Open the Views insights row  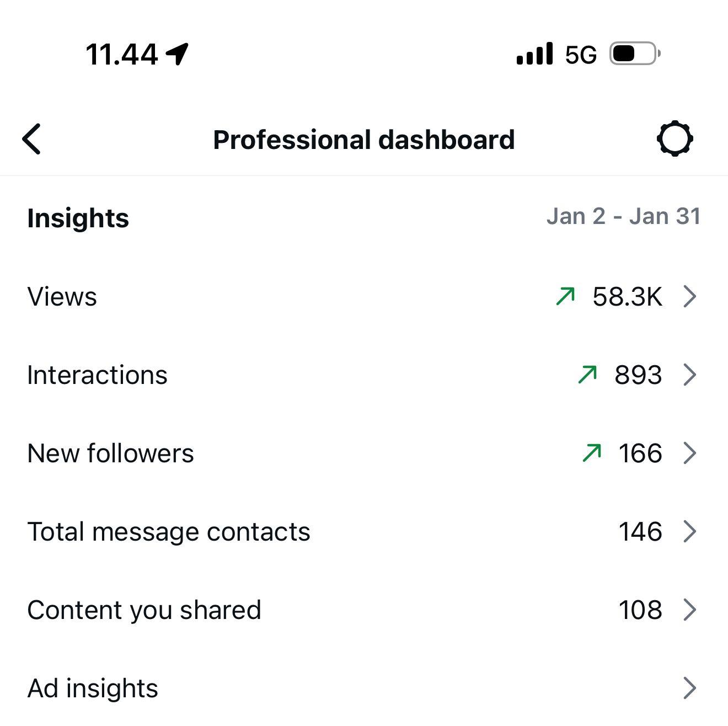pyautogui.click(x=62, y=296)
